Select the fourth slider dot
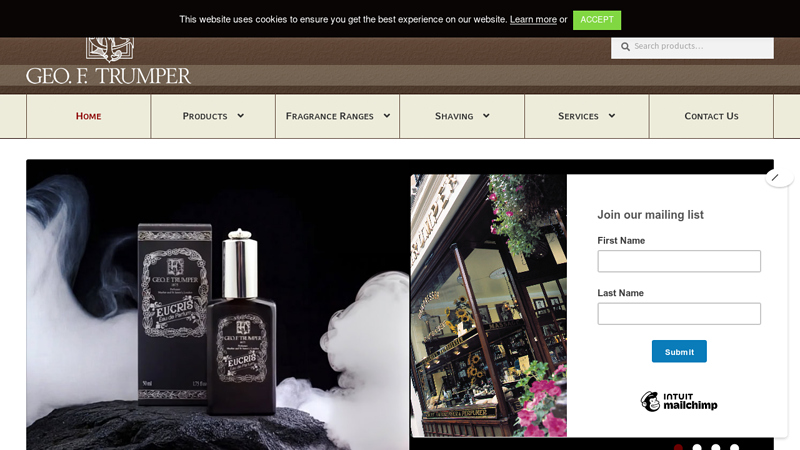This screenshot has width=800, height=450. tap(734, 447)
